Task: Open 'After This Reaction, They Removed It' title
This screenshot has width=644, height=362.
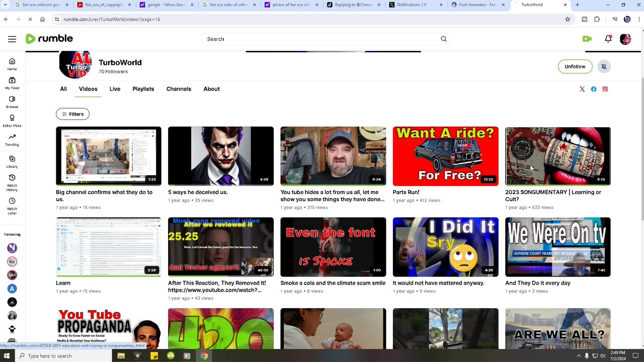Action: click(x=217, y=287)
